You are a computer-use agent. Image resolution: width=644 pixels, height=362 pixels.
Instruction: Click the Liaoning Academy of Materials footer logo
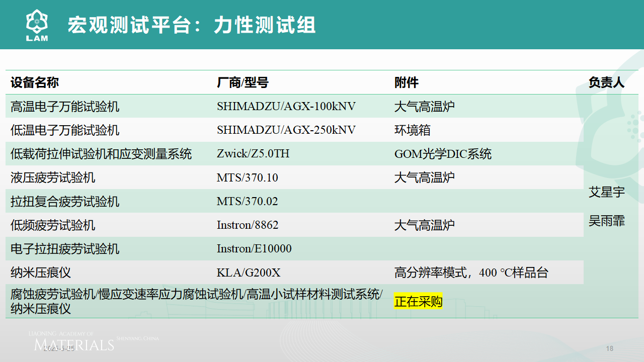(93, 341)
